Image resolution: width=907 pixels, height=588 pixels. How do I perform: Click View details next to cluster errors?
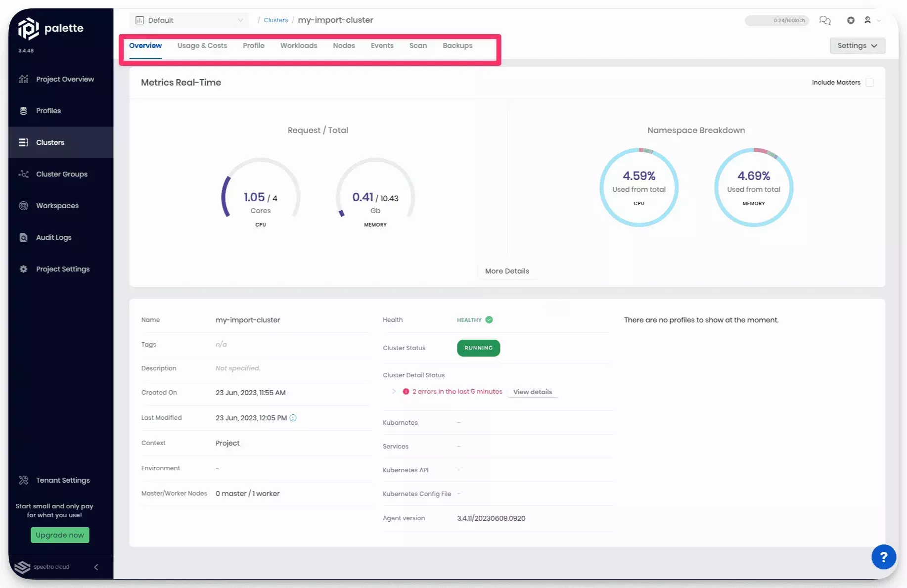532,392
